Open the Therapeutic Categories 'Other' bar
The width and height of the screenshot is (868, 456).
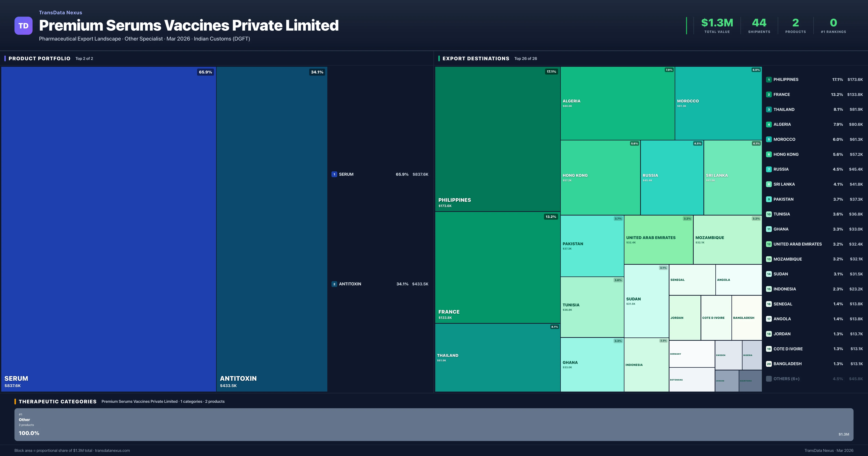click(434, 424)
